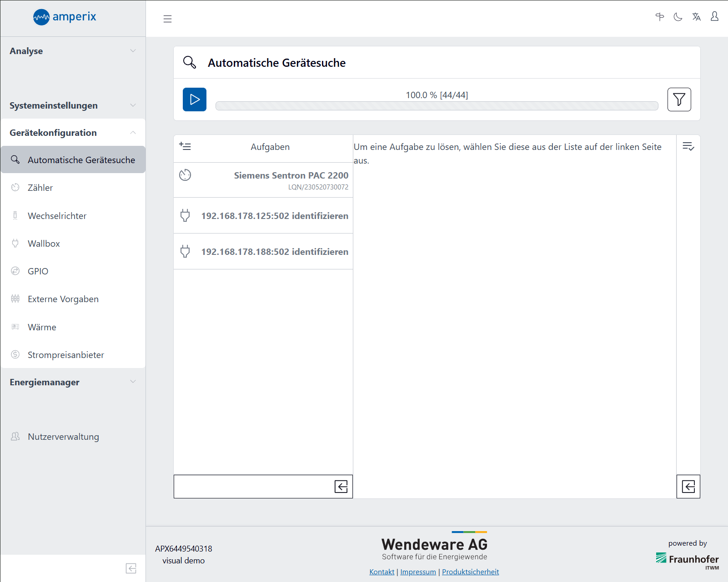Collapse sidebar with bottom arrow icon
This screenshot has width=728, height=582.
(131, 568)
